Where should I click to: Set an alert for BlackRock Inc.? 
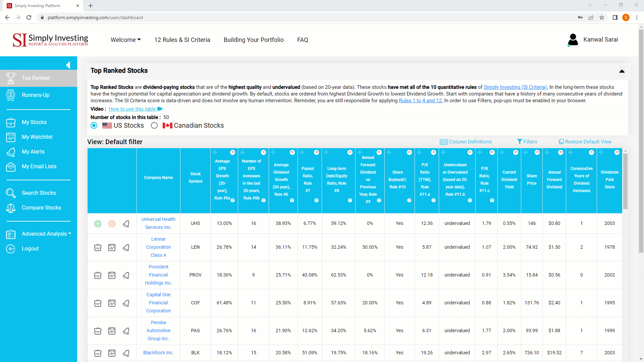126,353
